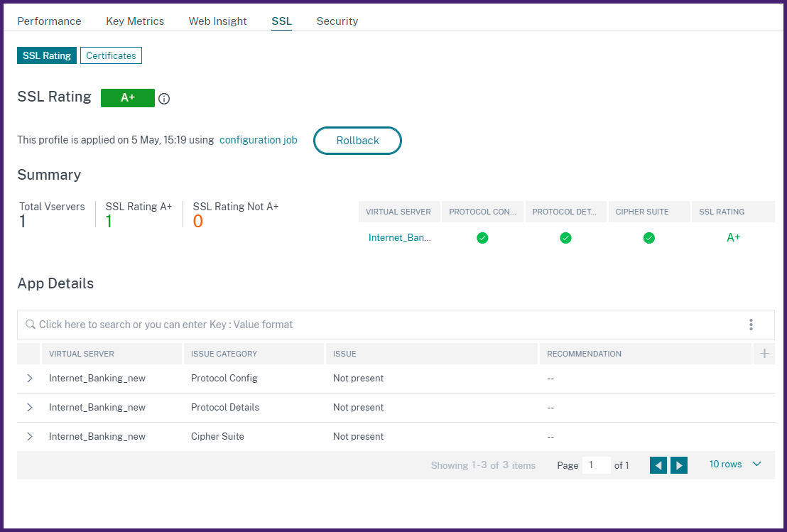Screen dimensions: 787x532
Task: Show the SSL Rating view
Action: click(x=47, y=55)
